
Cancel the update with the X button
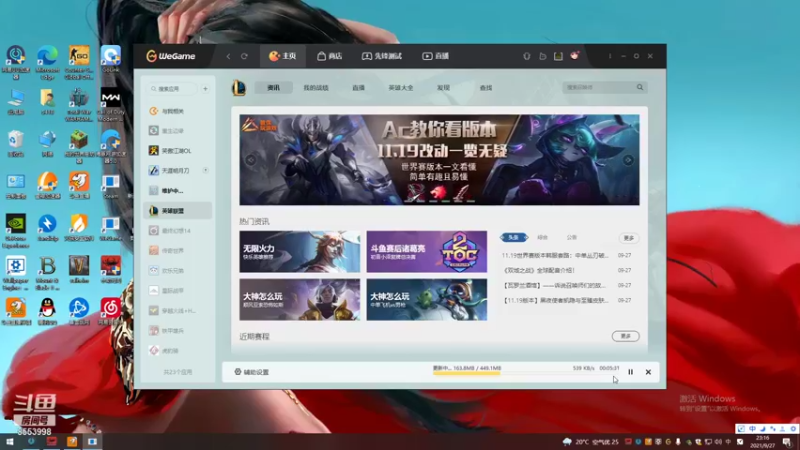pyautogui.click(x=648, y=372)
